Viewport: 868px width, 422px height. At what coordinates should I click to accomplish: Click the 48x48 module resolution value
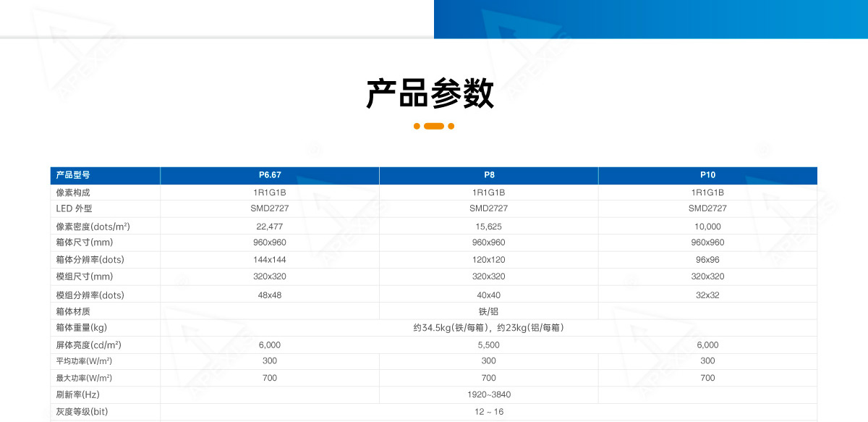[270, 295]
